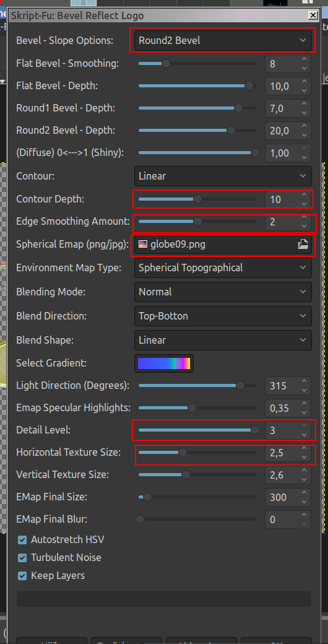Increase Edge Smoothing Amount with up arrow
This screenshot has width=328, height=644.
304,217
